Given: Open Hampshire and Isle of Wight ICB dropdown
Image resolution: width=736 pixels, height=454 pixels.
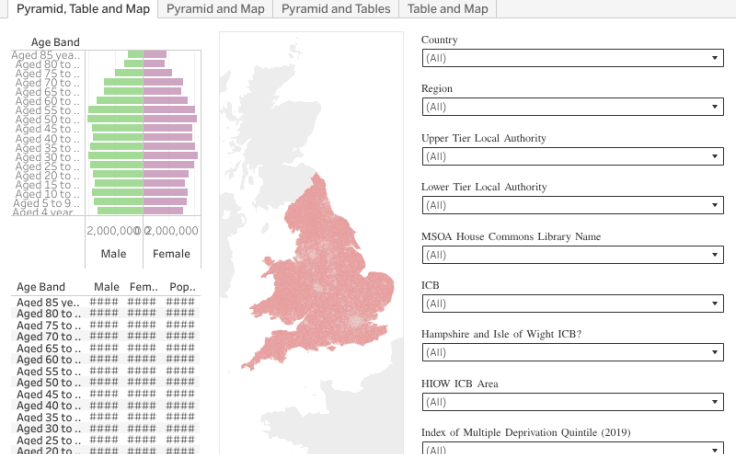Looking at the screenshot, I should pos(571,352).
